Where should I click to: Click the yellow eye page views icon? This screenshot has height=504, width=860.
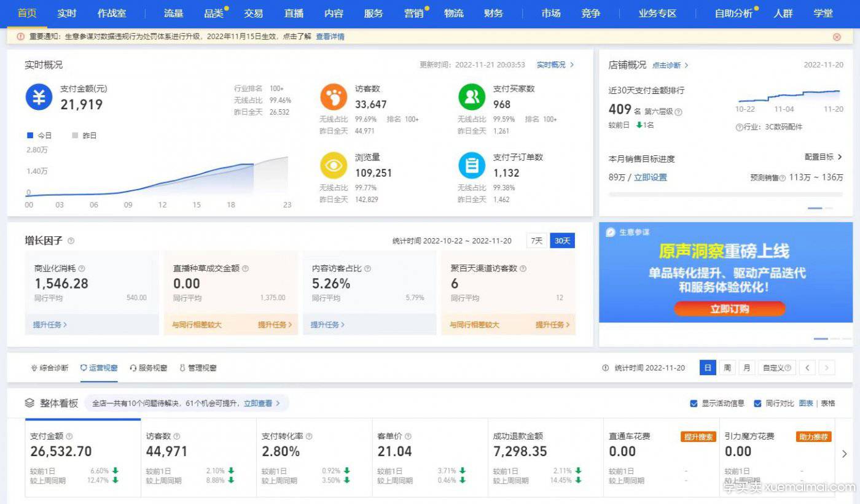coord(334,166)
